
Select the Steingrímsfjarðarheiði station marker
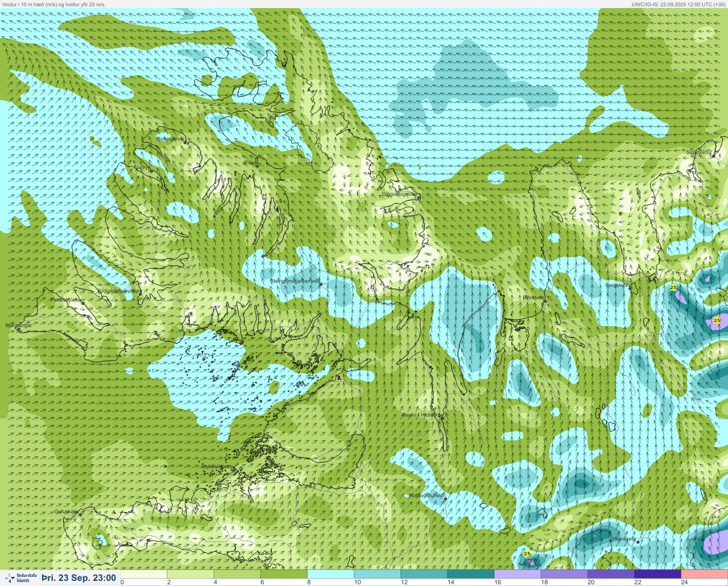[321, 284]
